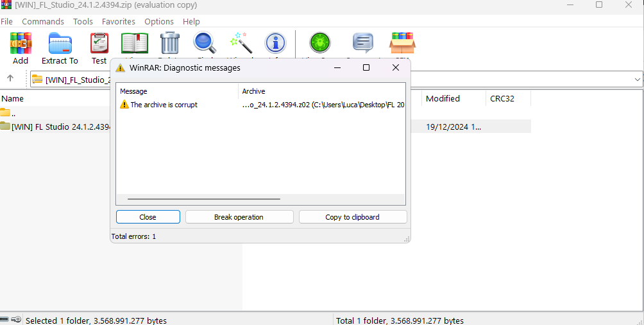Click the dialog's horizontal scrollbar thumb
The height and width of the screenshot is (325, 644).
(x=204, y=199)
